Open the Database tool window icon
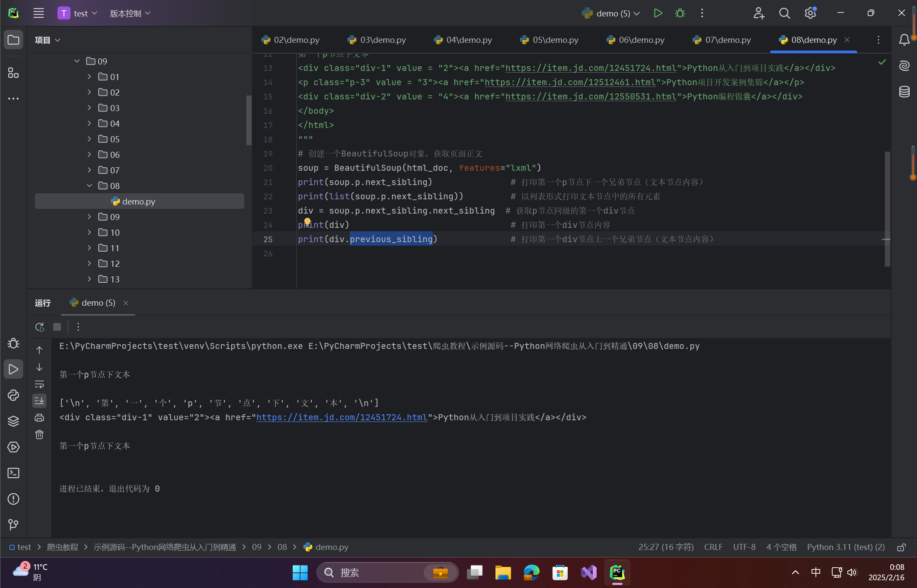This screenshot has width=917, height=588. 904,92
